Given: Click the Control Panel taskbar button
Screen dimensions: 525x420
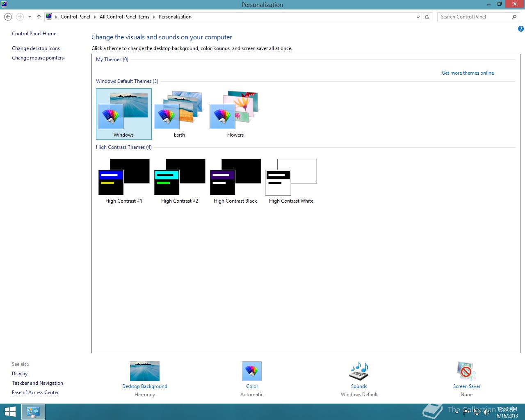Looking at the screenshot, I should click(x=33, y=412).
